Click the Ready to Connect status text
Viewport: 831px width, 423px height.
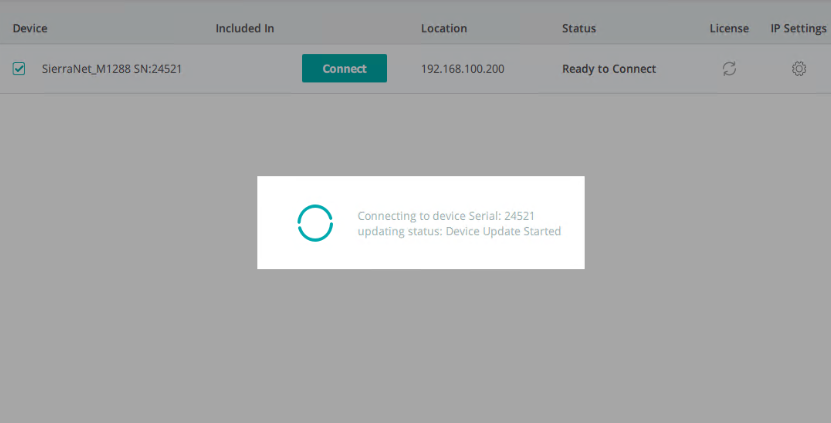609,69
